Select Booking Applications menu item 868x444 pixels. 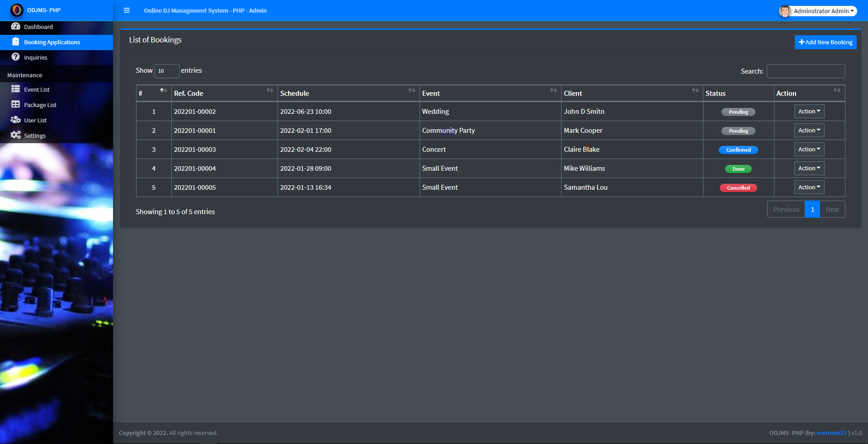coord(57,42)
